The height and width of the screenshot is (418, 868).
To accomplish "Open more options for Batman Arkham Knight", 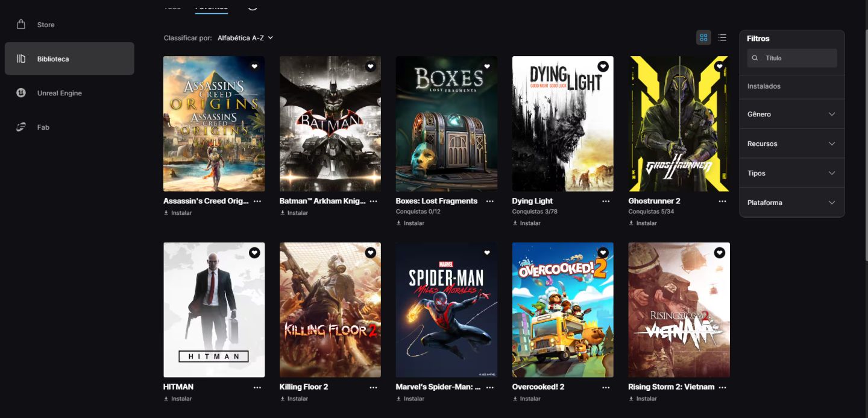I will point(374,201).
